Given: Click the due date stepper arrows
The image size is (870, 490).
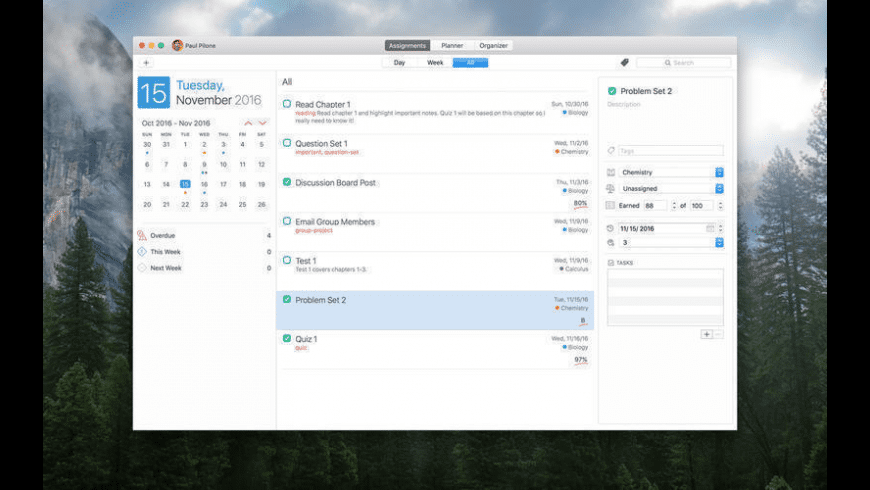Looking at the screenshot, I should click(720, 229).
